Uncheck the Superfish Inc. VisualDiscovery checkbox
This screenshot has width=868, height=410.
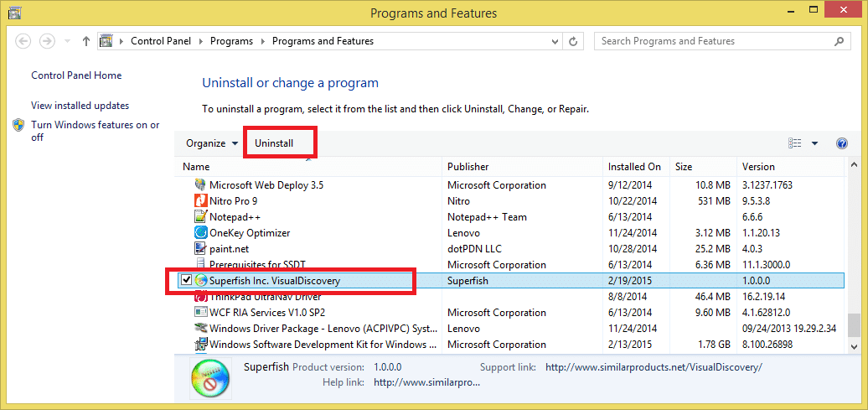coord(187,280)
